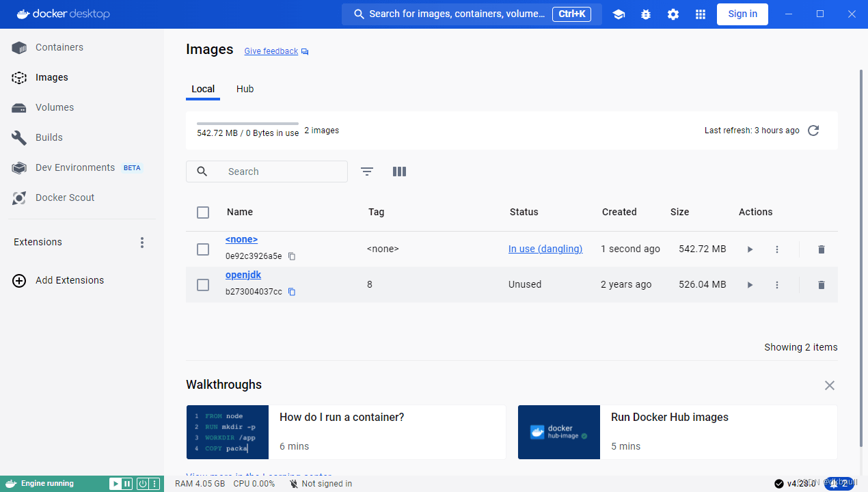Open the Learning center graduation cap icon
Image resolution: width=868 pixels, height=492 pixels.
click(619, 14)
